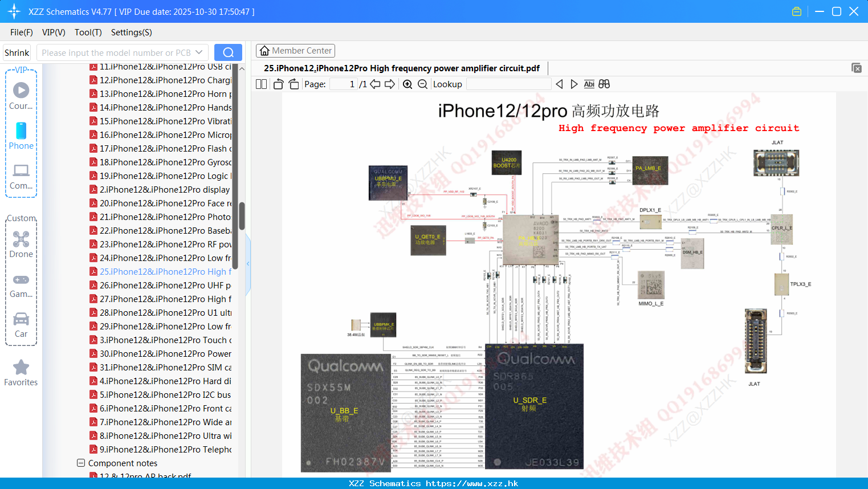Click the home icon in Member Center
868x489 pixels.
264,51
